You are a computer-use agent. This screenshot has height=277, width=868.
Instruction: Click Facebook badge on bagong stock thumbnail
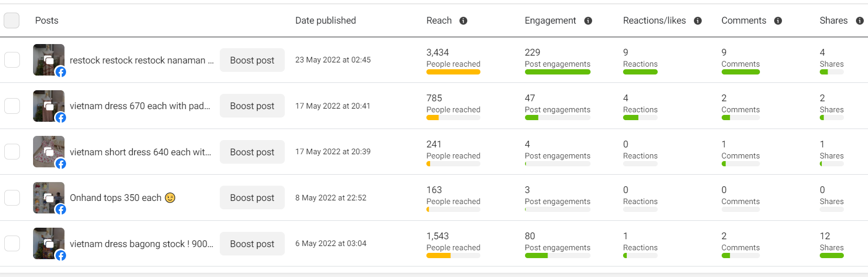[x=61, y=255]
